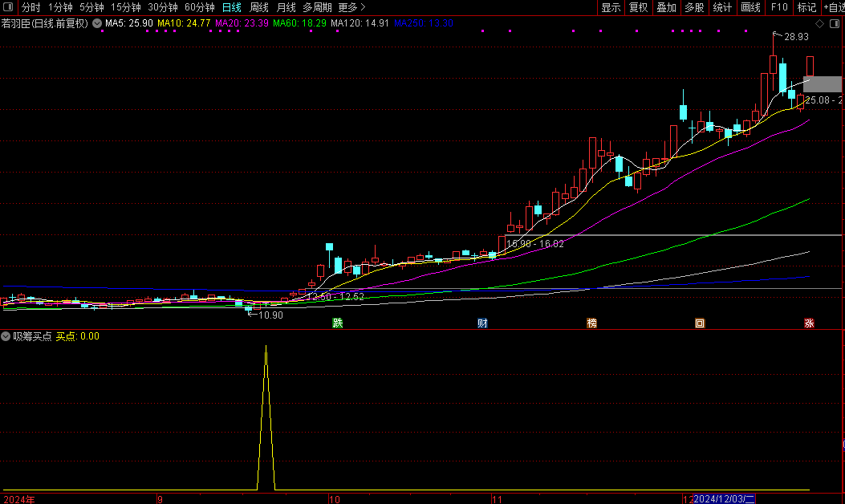This screenshot has width=845, height=504.
Task: Add stock via +自选 button
Action: coord(835,7)
